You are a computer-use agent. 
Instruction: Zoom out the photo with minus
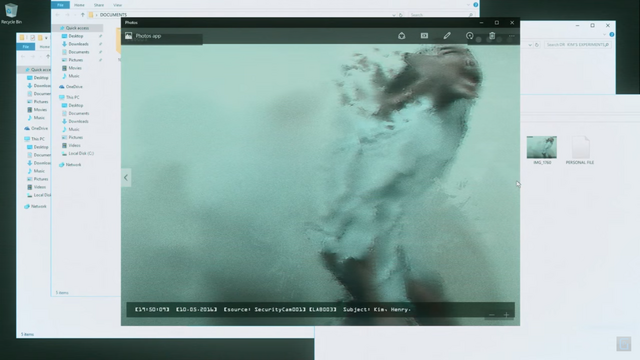pyautogui.click(x=491, y=315)
